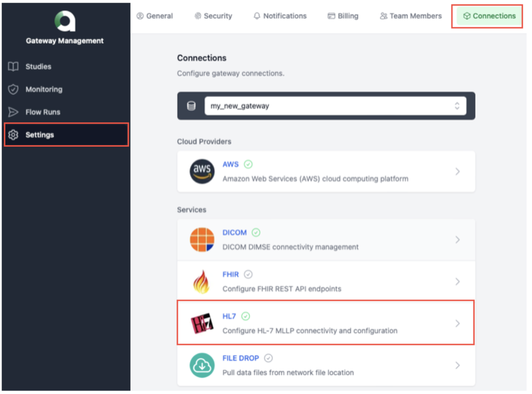Click 'Configure HL-7 MLLP connectivity and configuration'
The image size is (532, 394).
coord(310,331)
